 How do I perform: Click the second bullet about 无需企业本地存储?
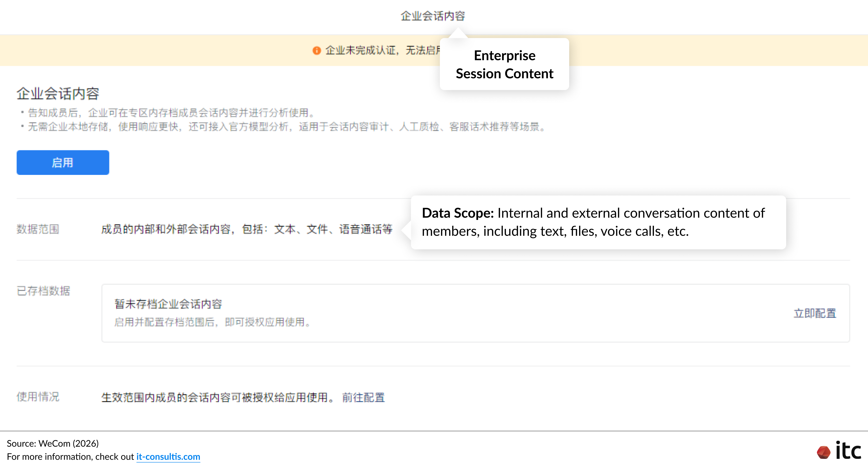(x=286, y=127)
